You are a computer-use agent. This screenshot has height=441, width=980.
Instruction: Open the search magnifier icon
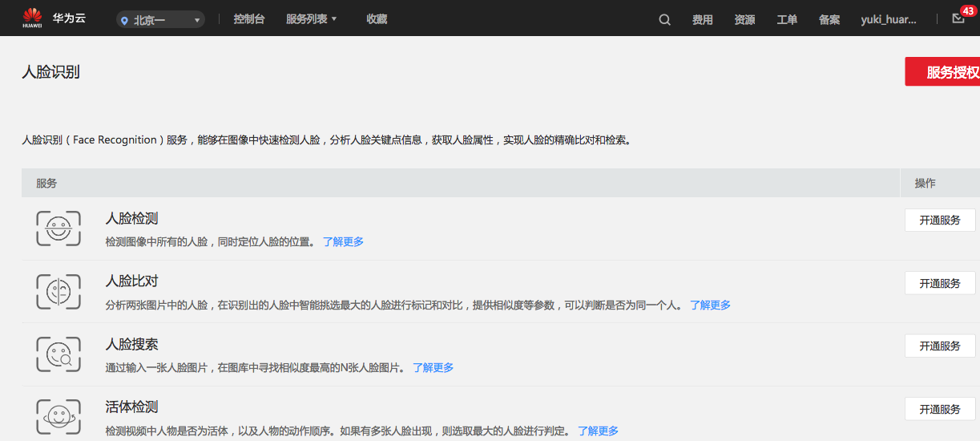(x=665, y=20)
